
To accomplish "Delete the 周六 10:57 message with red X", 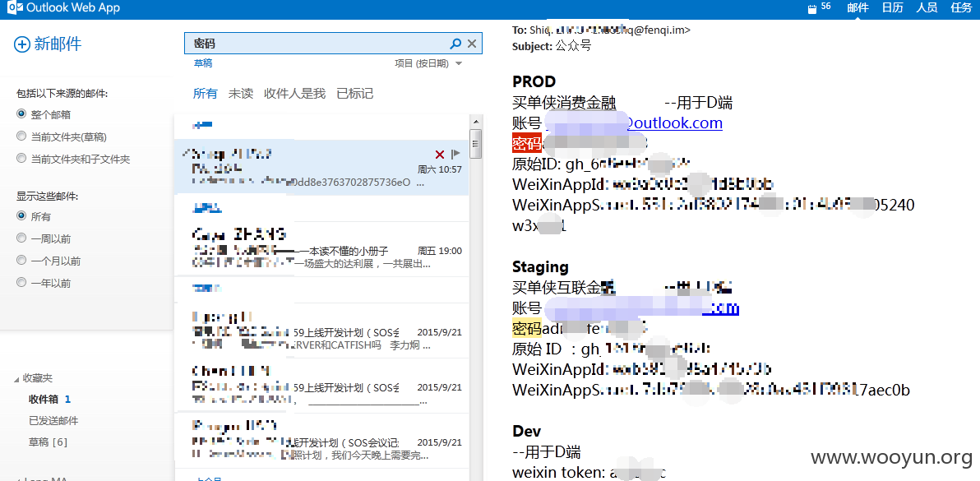I will click(x=439, y=155).
